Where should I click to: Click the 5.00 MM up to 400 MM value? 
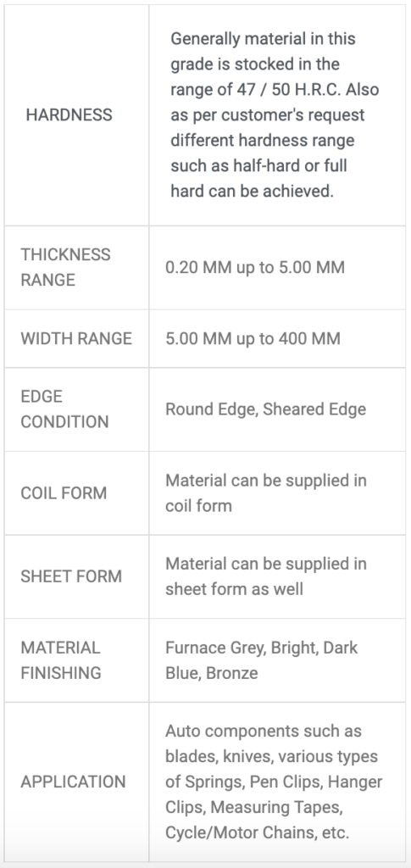[253, 338]
